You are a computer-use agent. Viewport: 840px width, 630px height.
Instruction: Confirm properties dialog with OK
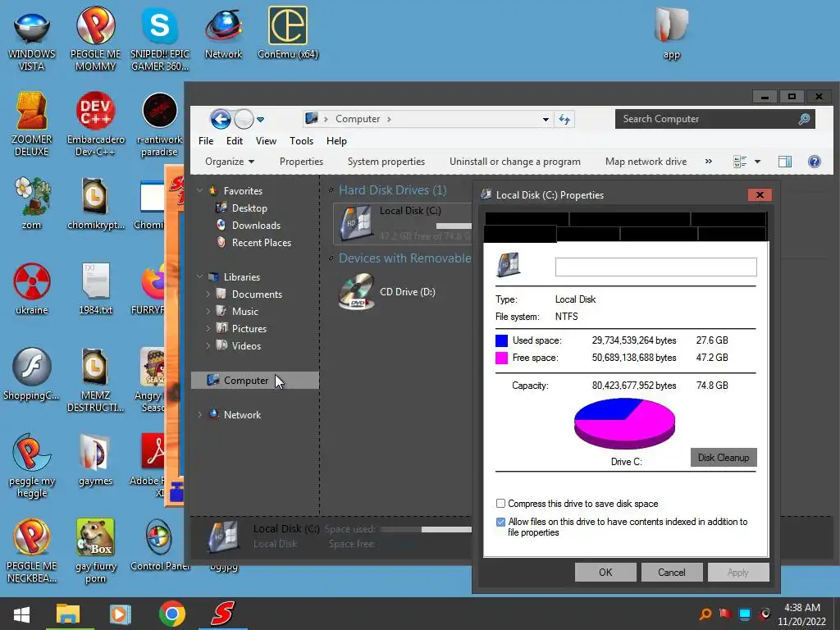coord(605,572)
